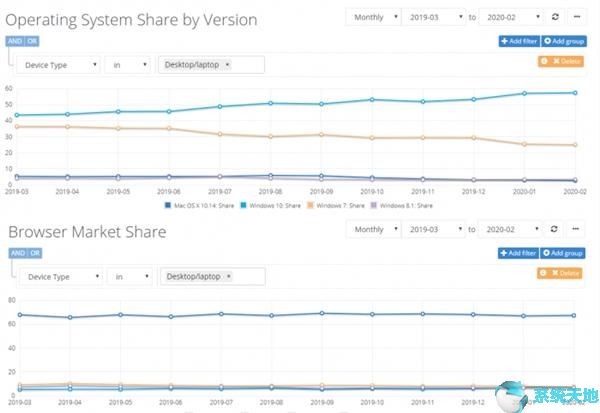Click Windows 10 data point at 2020-01
This screenshot has width=600, height=413.
pos(524,93)
